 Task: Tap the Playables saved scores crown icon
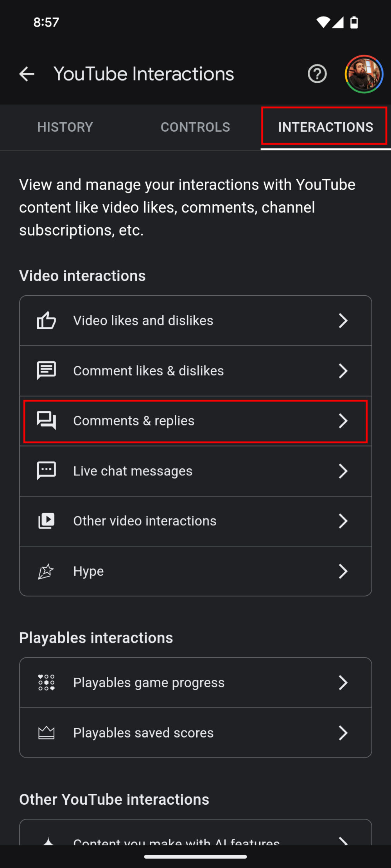(x=46, y=732)
